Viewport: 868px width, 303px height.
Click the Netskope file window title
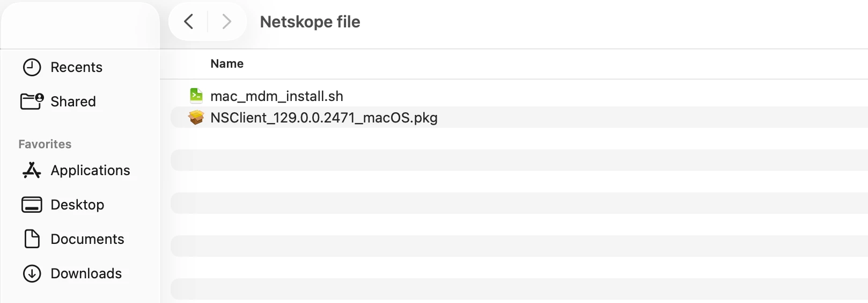click(x=310, y=21)
